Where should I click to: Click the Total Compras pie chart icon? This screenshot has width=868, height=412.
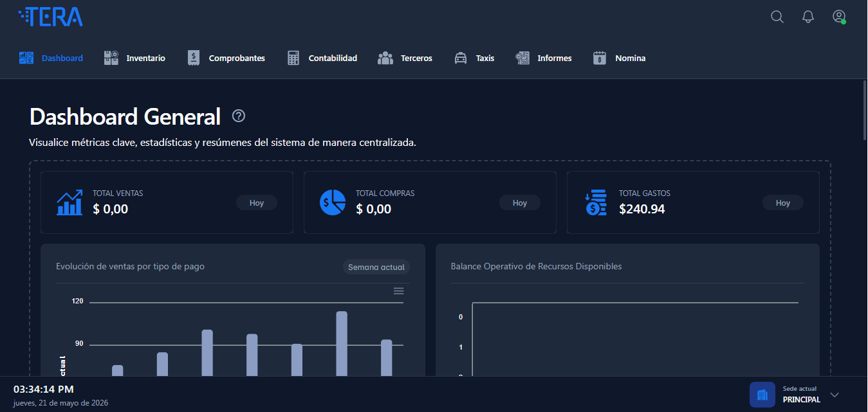tap(333, 202)
